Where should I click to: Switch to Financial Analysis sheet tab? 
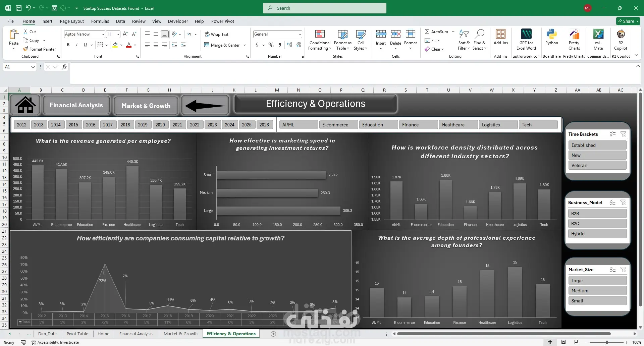(x=136, y=334)
